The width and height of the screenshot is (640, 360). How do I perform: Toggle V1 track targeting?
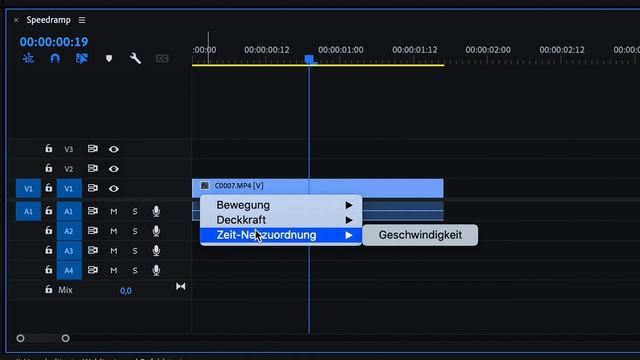(x=69, y=189)
